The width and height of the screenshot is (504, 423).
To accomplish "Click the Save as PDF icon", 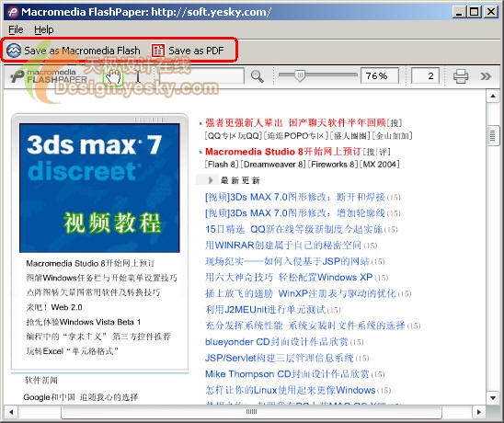I will click(158, 51).
